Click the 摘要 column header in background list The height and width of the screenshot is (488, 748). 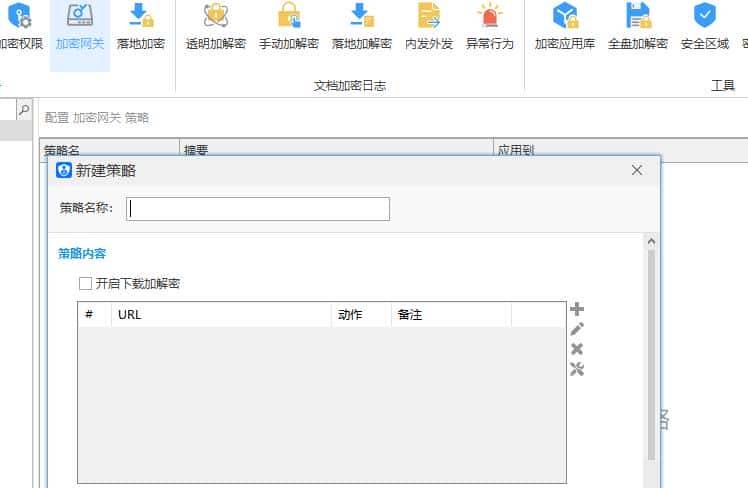coord(336,150)
